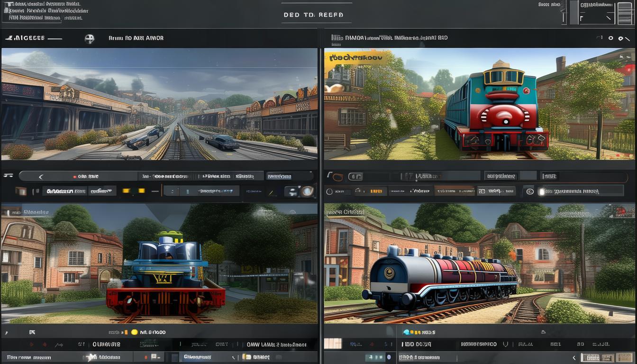This screenshot has width=637, height=364.
Task: Click the circled X icon in the right panel toolbar
Action: (x=530, y=191)
